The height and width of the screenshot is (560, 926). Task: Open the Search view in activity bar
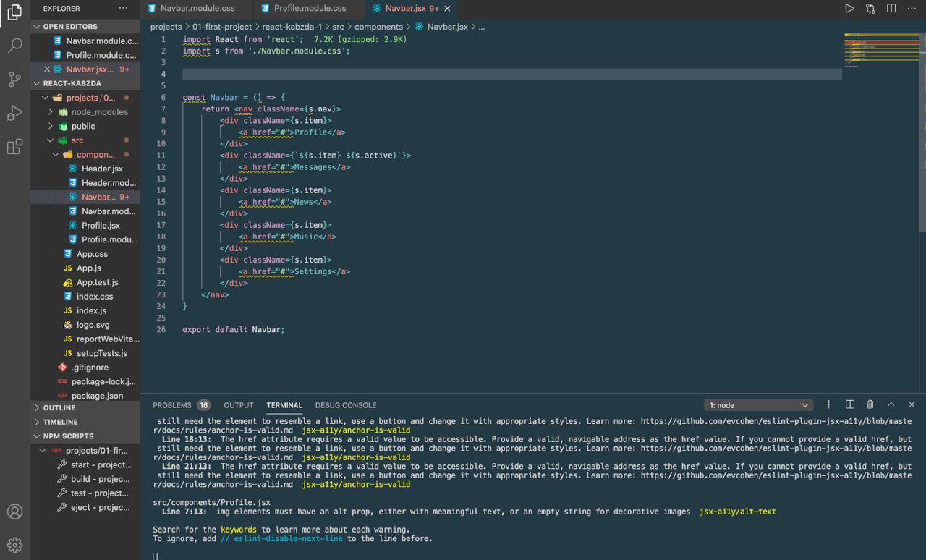point(14,46)
